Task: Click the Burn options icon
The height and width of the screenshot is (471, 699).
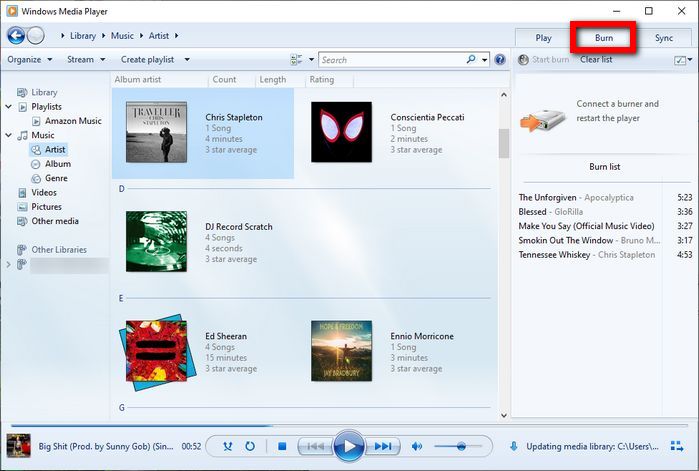Action: click(680, 60)
